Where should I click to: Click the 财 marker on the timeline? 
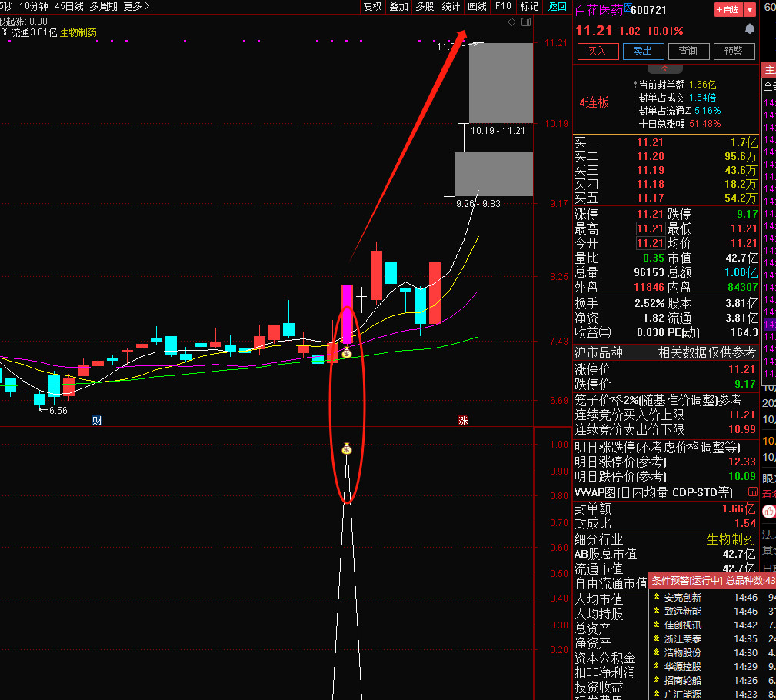pyautogui.click(x=97, y=420)
